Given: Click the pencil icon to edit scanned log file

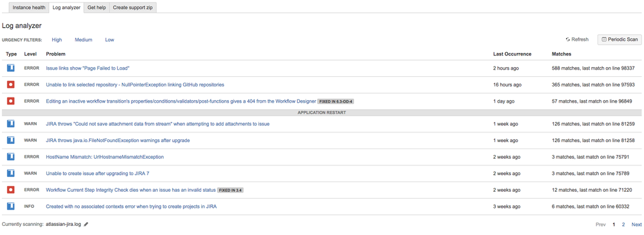Looking at the screenshot, I should (86, 225).
